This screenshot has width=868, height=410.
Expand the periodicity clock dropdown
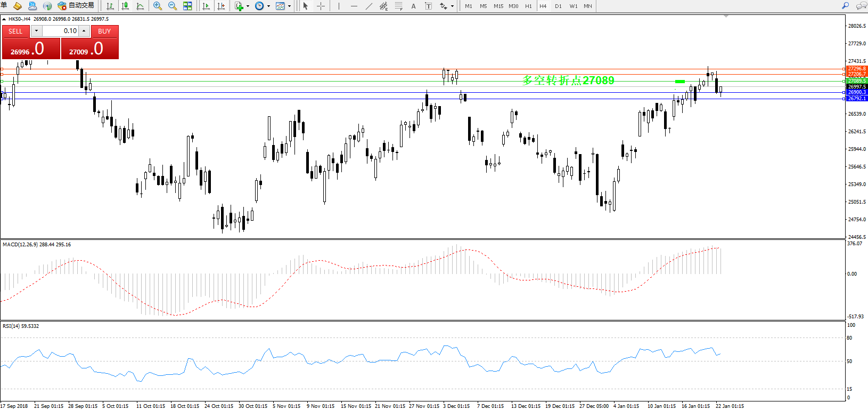[x=268, y=6]
